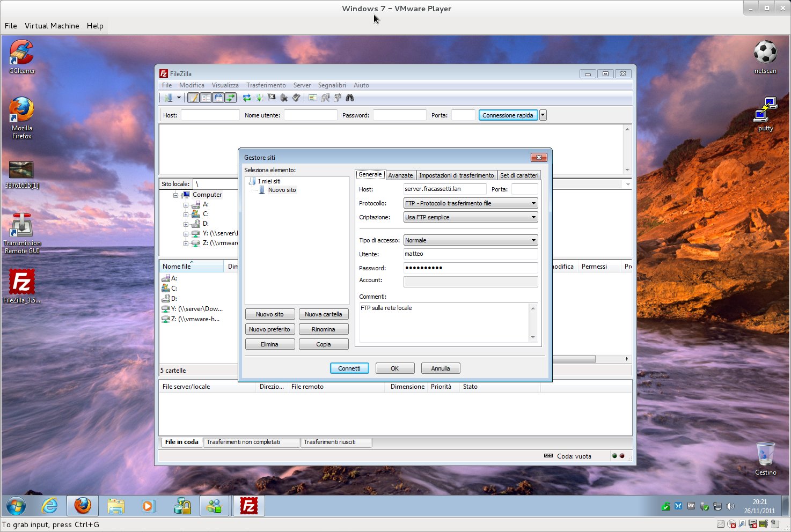Image resolution: width=791 pixels, height=532 pixels.
Task: Click the Nuovo sito button
Action: [270, 314]
